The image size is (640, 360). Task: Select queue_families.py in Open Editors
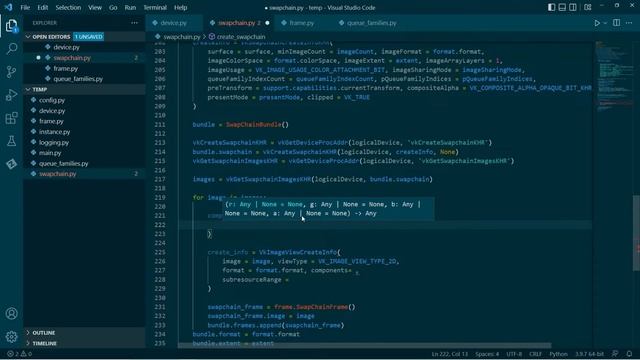tap(84, 79)
